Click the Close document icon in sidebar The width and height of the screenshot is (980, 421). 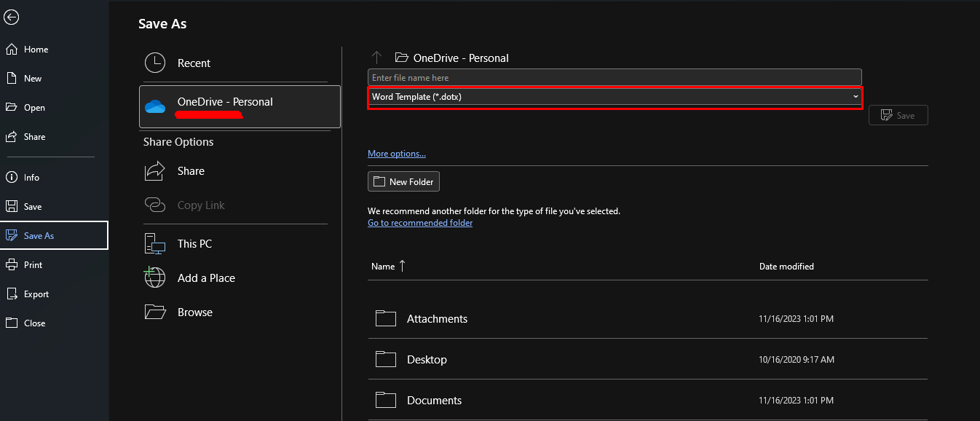pos(12,323)
